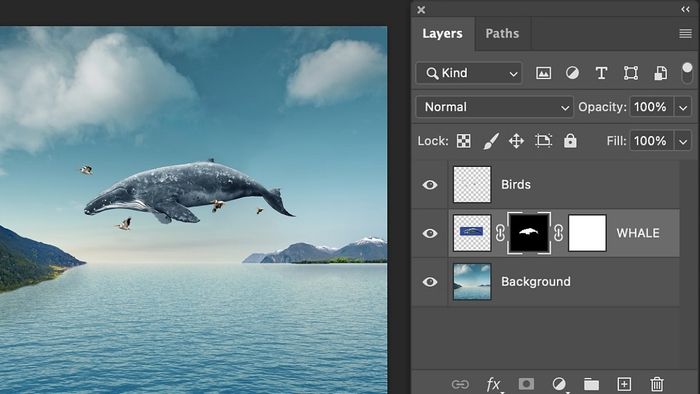The width and height of the screenshot is (700, 394).
Task: Filter for shape layers icon
Action: click(630, 73)
